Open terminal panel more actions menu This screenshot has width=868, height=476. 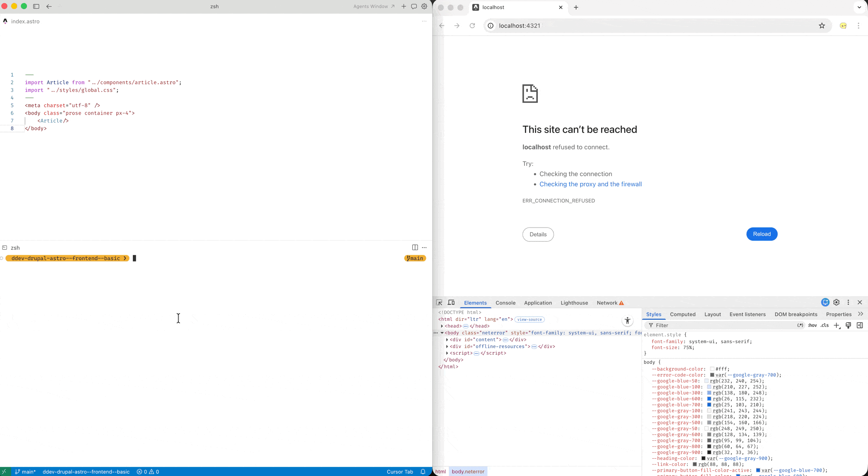click(x=424, y=248)
